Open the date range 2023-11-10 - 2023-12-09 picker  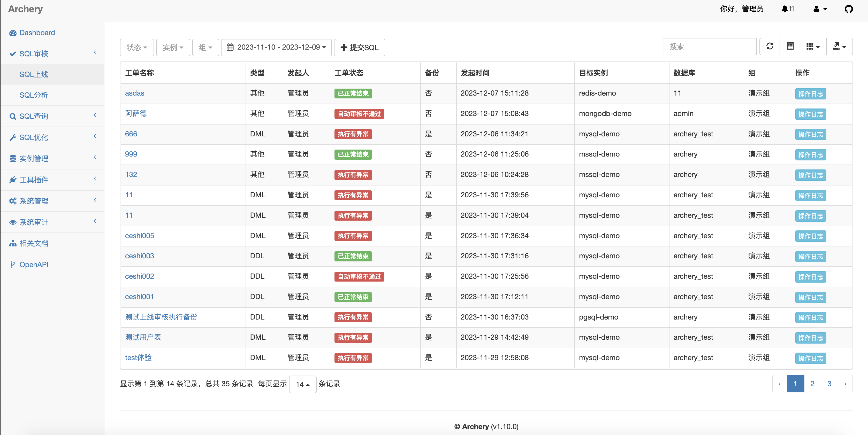tap(276, 48)
